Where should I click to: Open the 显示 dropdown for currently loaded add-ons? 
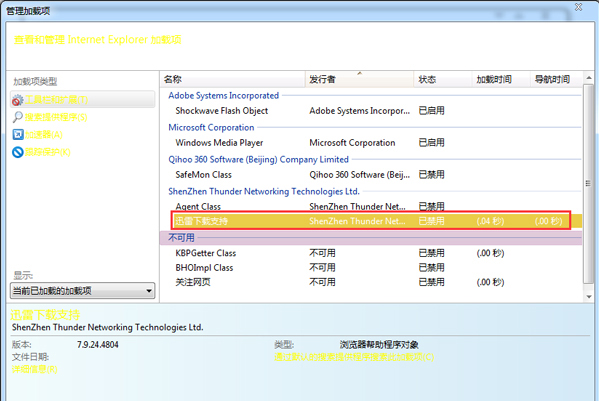pyautogui.click(x=83, y=291)
